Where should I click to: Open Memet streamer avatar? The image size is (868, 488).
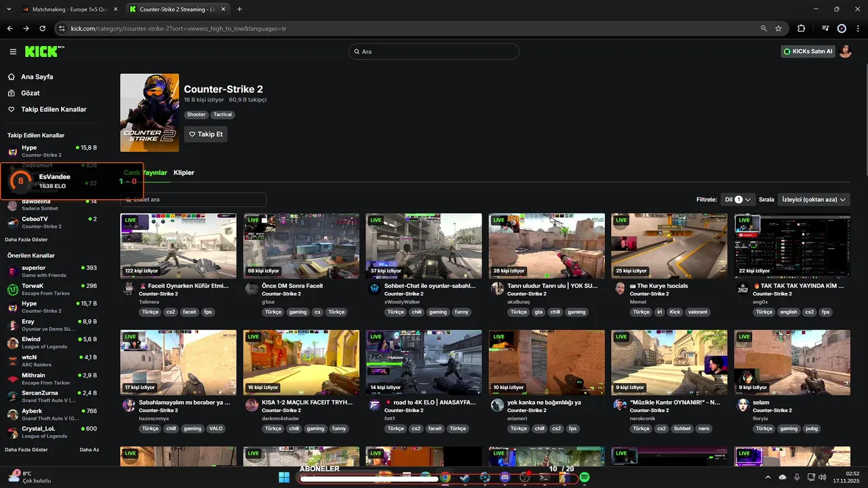pyautogui.click(x=620, y=289)
